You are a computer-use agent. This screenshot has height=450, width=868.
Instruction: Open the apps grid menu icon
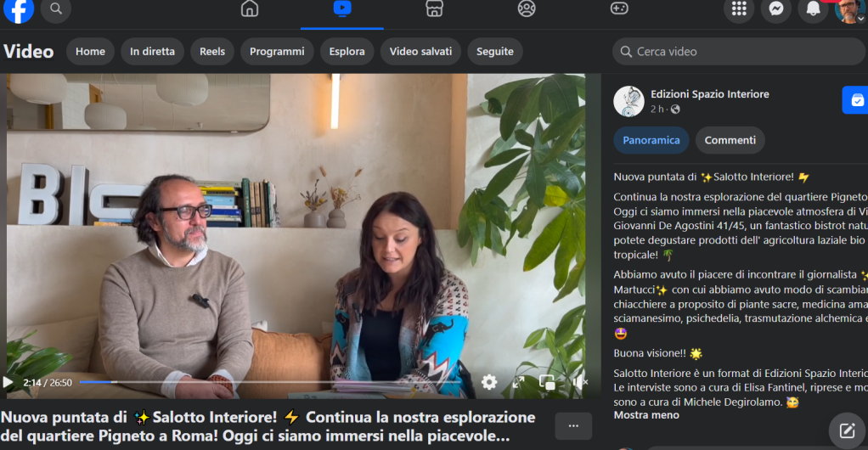pyautogui.click(x=739, y=9)
